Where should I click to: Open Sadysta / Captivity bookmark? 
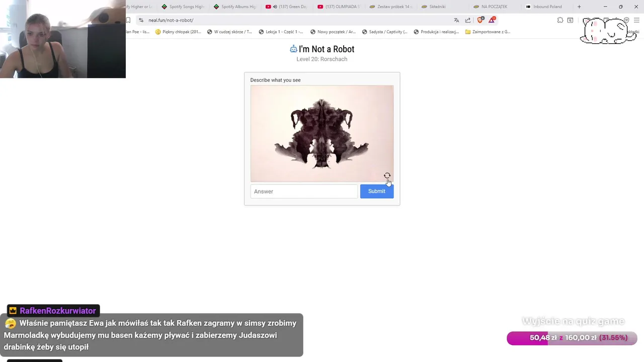tap(385, 32)
